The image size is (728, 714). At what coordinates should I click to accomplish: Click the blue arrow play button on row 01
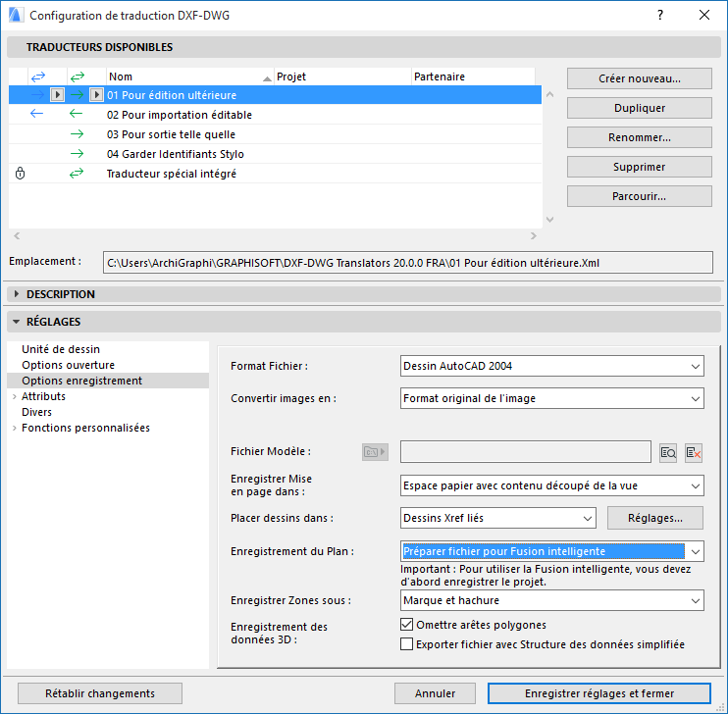coord(57,95)
